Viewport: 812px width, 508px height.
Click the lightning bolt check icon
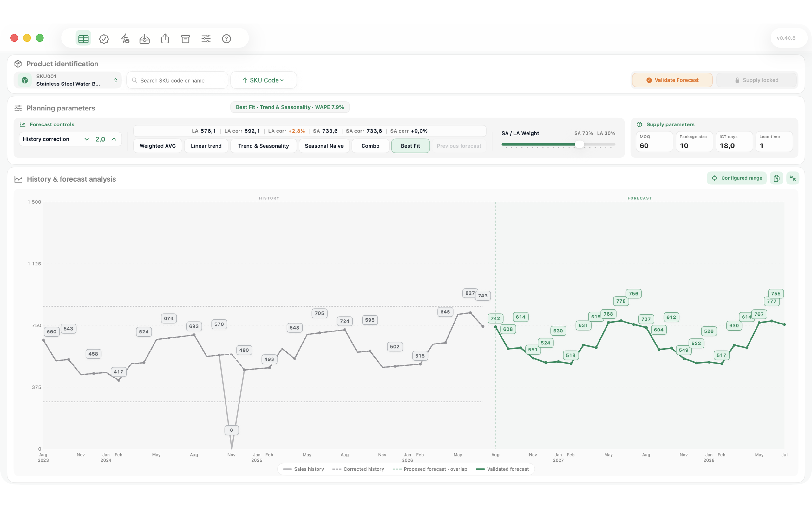coord(125,39)
